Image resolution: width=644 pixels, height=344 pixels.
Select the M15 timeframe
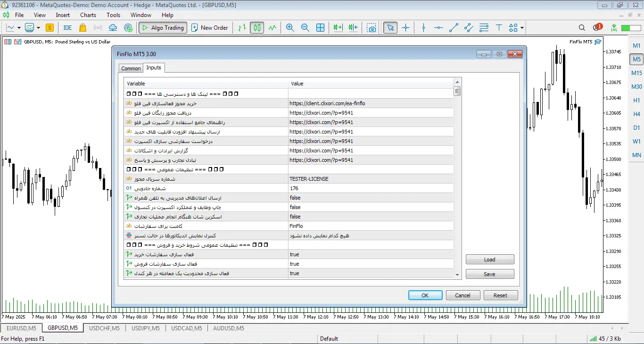(636, 73)
